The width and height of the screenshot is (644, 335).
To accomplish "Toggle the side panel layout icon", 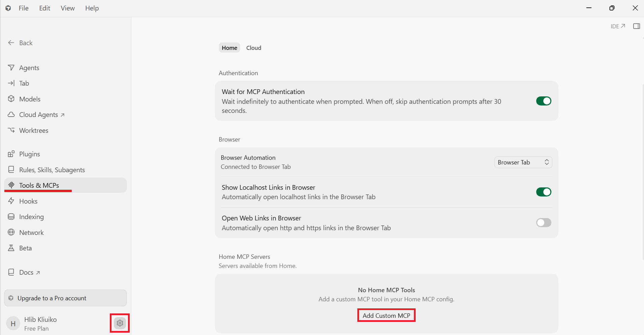I will (x=637, y=26).
